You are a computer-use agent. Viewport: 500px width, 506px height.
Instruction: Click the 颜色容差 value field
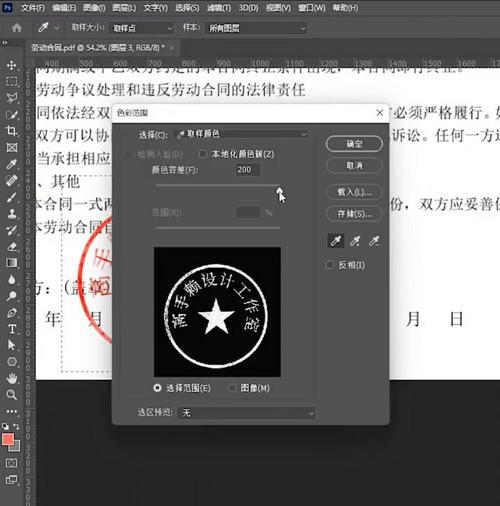pos(247,170)
